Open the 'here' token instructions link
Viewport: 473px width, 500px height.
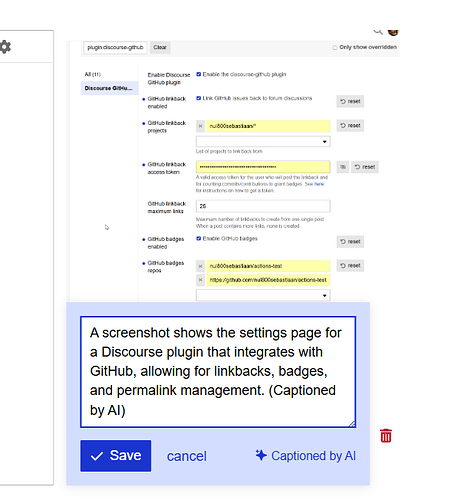[x=319, y=184]
